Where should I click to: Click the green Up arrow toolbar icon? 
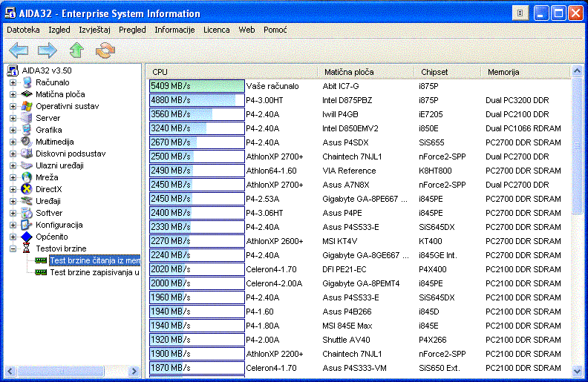tap(76, 50)
